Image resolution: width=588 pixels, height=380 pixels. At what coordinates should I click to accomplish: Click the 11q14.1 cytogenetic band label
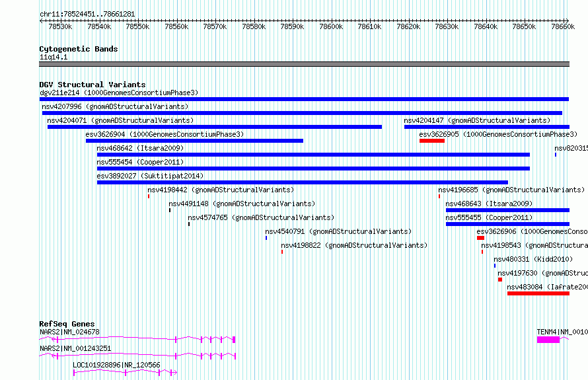(54, 57)
